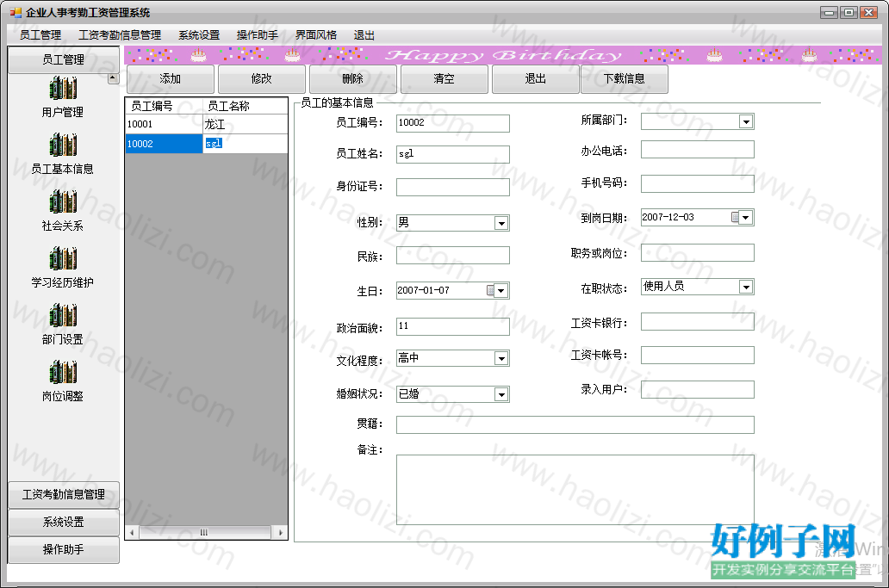Open the 到岗日期 calendar picker icon
The height and width of the screenshot is (588, 889).
point(736,218)
